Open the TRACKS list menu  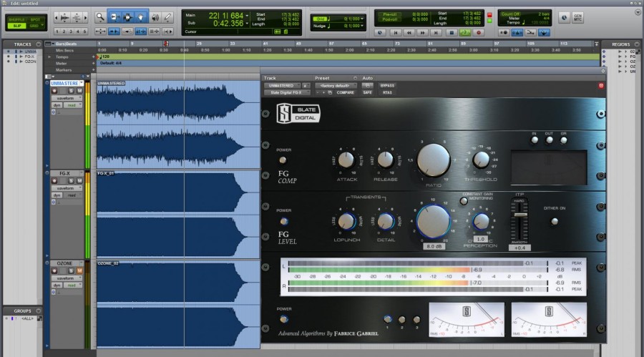(38, 44)
